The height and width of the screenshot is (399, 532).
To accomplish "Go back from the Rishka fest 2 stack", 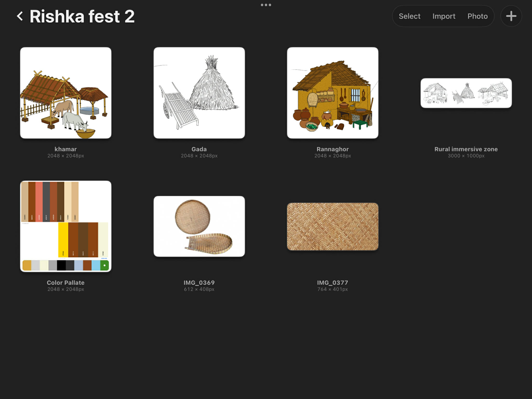I will 20,16.
